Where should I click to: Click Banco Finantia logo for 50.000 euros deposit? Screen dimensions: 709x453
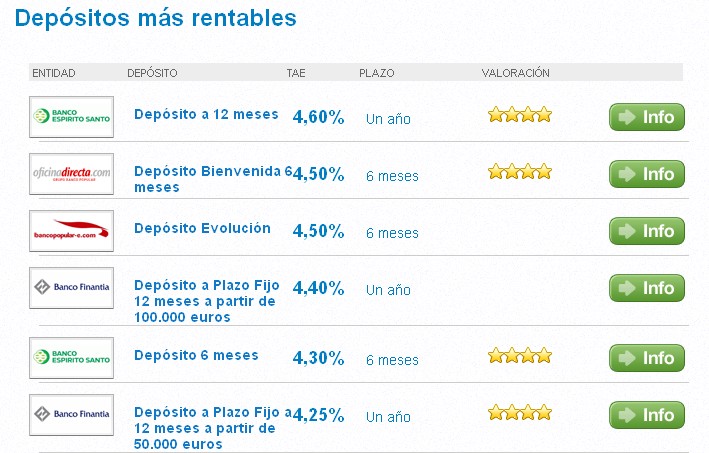(71, 413)
